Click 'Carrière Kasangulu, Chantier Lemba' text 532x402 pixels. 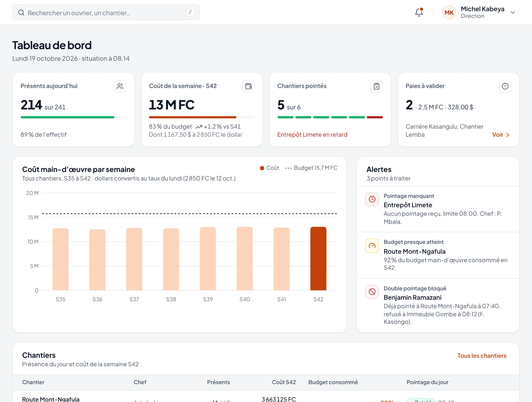click(x=444, y=131)
